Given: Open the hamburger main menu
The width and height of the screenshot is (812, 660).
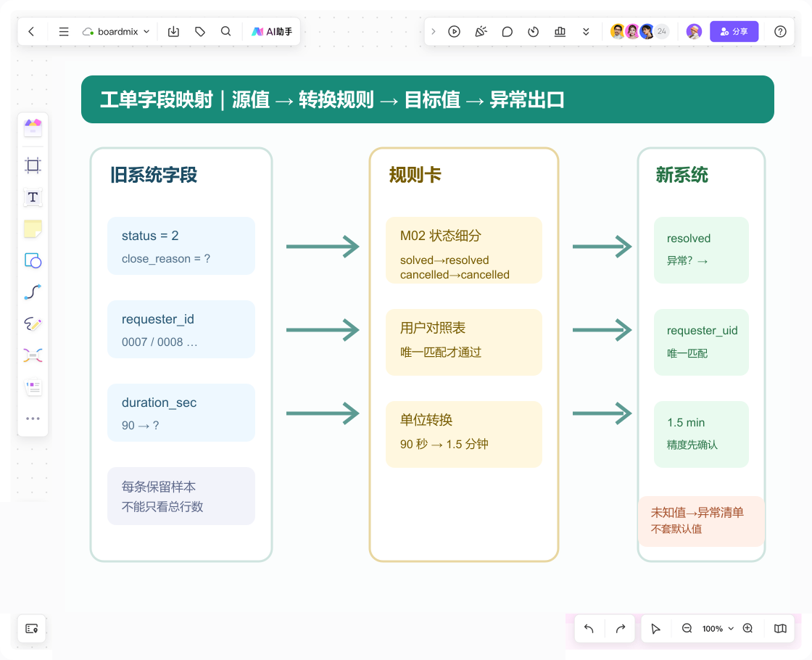Looking at the screenshot, I should tap(64, 32).
